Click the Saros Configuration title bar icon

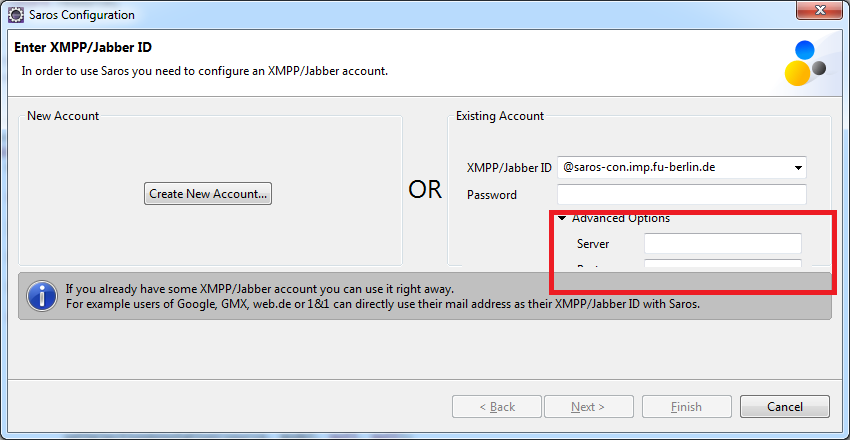pos(16,15)
